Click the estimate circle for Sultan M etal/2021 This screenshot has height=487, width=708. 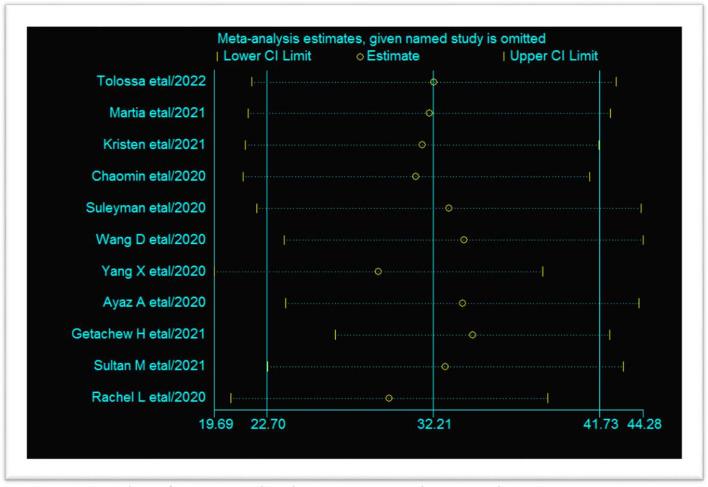[445, 366]
